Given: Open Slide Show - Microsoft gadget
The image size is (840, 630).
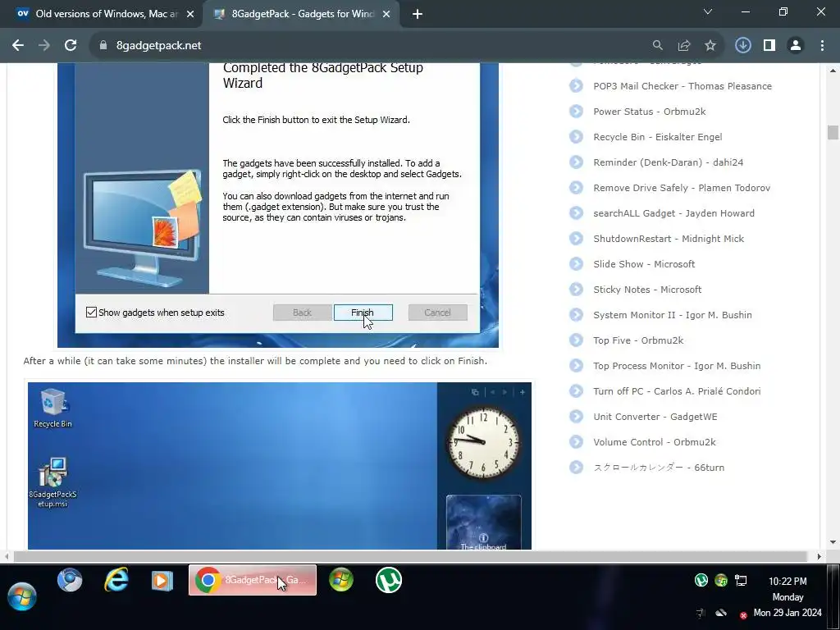Looking at the screenshot, I should [x=644, y=264].
